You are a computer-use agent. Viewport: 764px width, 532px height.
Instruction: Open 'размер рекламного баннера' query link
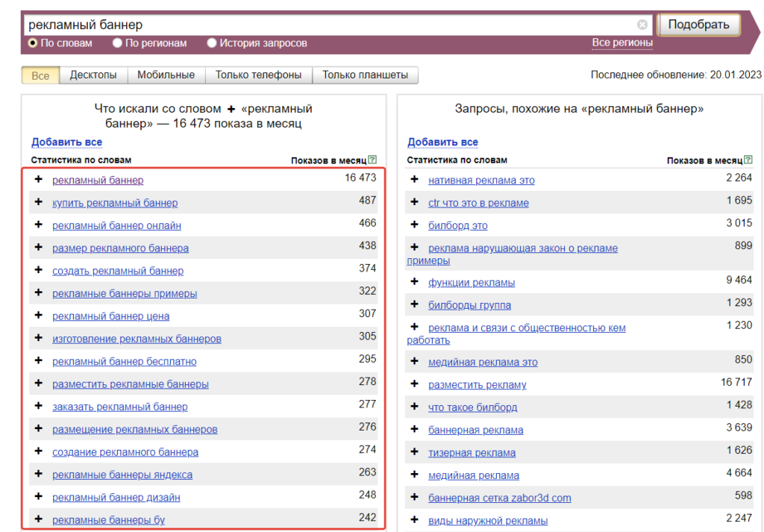[120, 248]
